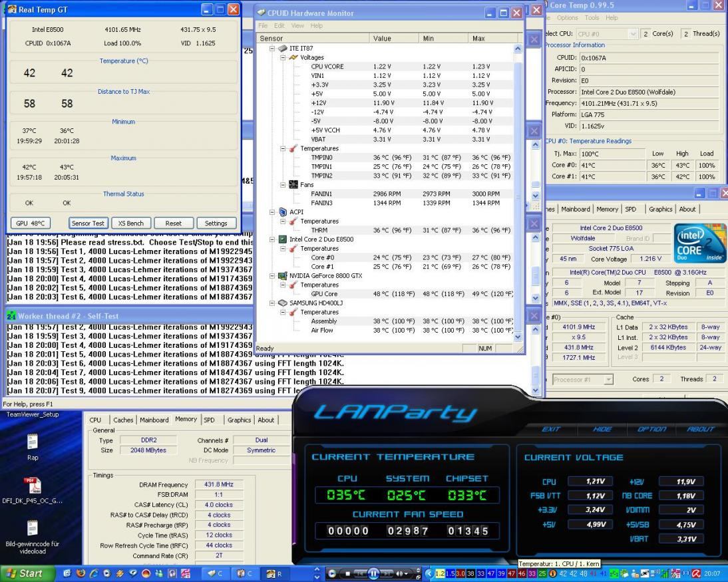This screenshot has width=728, height=582.
Task: Select the Graphics tab in upper CPU-Z window
Action: tap(660, 210)
